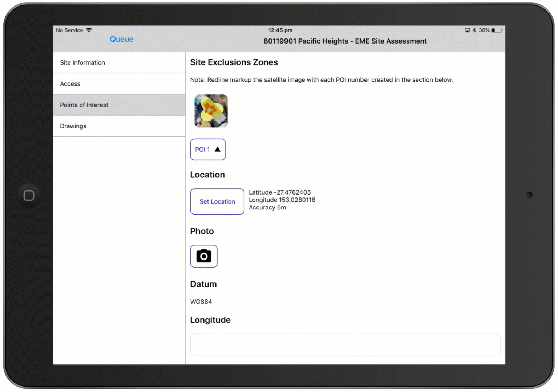Open the Site Information section
The width and height of the screenshot is (558, 392).
click(119, 62)
